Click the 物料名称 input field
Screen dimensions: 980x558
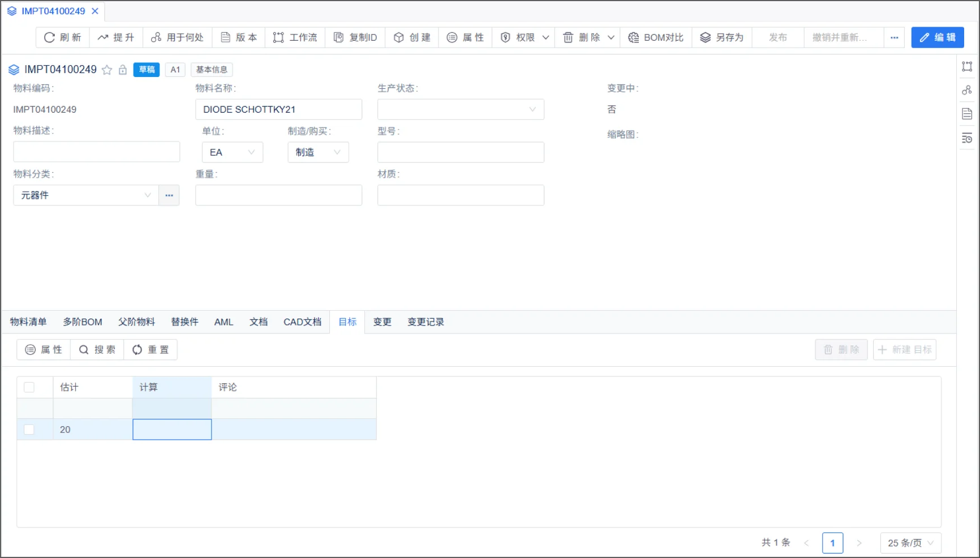pos(278,109)
